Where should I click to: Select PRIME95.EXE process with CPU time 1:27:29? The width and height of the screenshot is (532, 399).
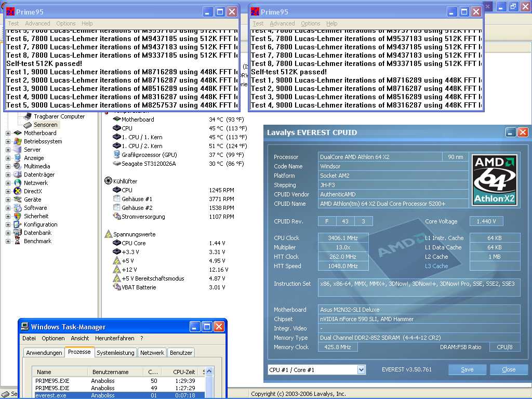coord(119,388)
